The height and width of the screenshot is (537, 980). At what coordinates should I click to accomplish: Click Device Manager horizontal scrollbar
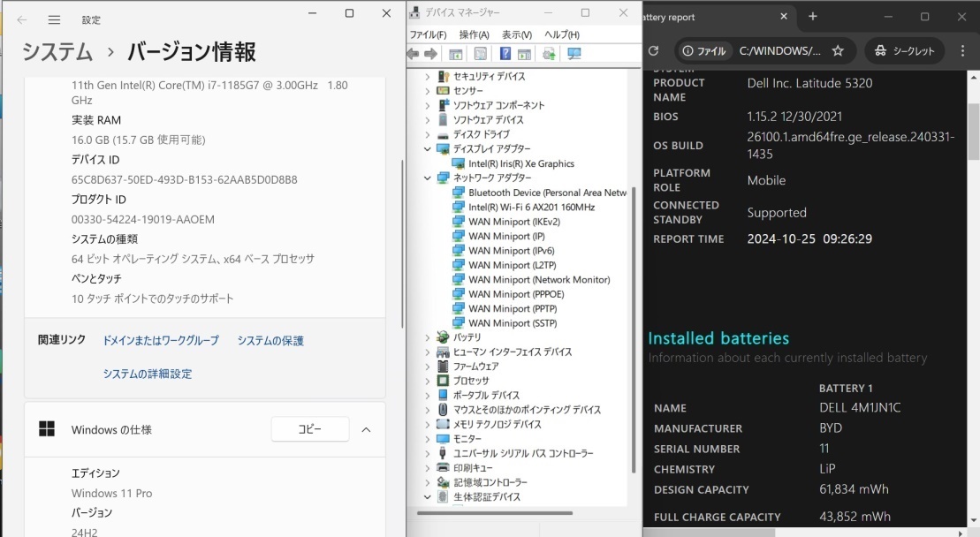pyautogui.click(x=494, y=513)
